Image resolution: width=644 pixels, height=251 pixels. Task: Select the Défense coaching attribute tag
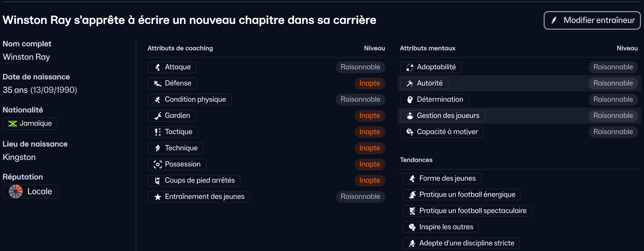coord(172,83)
